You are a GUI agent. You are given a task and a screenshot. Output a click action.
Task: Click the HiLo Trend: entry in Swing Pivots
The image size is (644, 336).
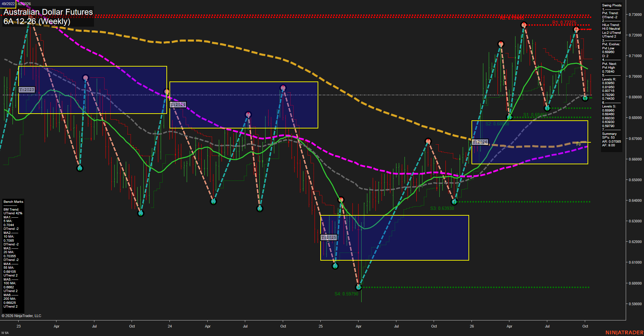pyautogui.click(x=611, y=25)
